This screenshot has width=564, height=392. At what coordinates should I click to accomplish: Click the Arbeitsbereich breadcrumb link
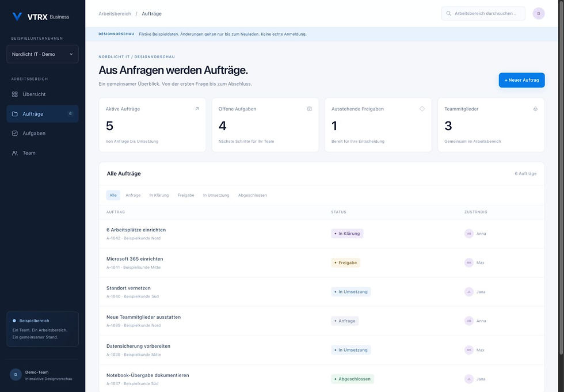[x=115, y=14]
